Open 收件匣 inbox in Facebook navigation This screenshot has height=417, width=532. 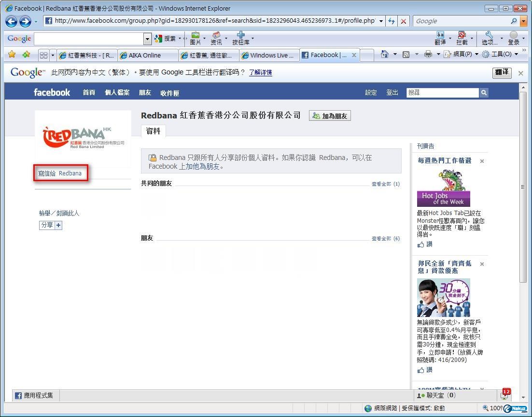point(169,93)
